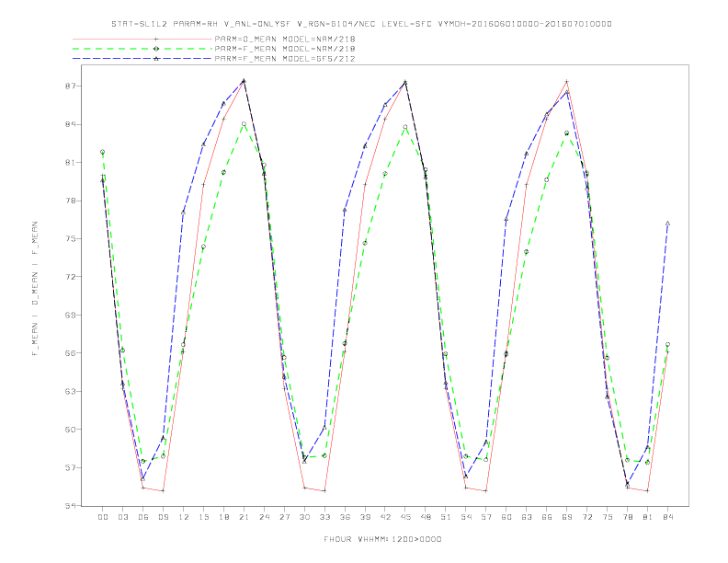The height and width of the screenshot is (563, 728).
Task: Click the blue GFS triangle marker at hour 84
Action: pyautogui.click(x=667, y=224)
